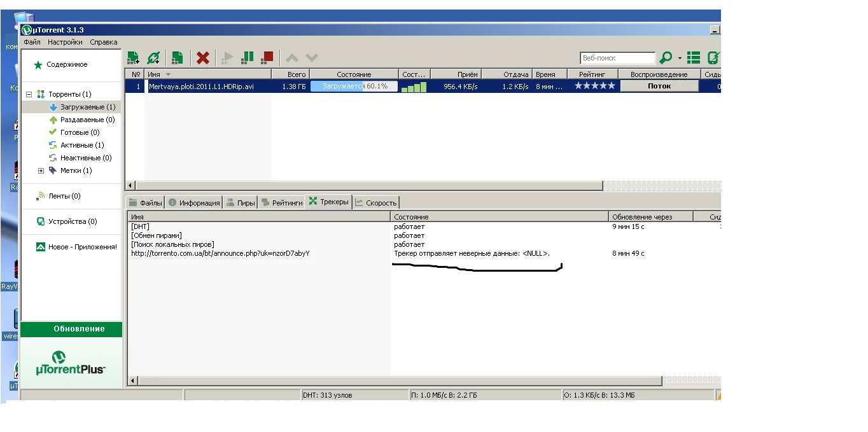Click tracker pane horizontal scrollbar left arrow
The width and height of the screenshot is (868, 432).
[133, 381]
